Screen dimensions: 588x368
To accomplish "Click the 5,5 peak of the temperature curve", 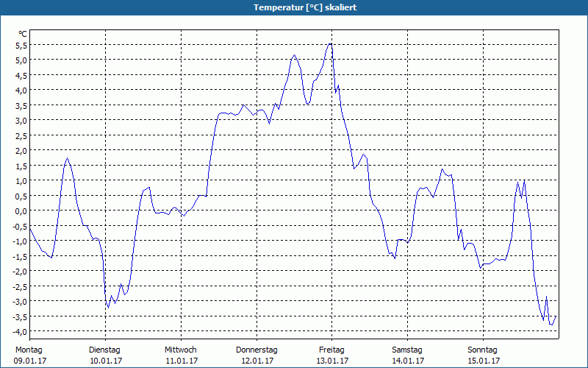I will tap(330, 44).
